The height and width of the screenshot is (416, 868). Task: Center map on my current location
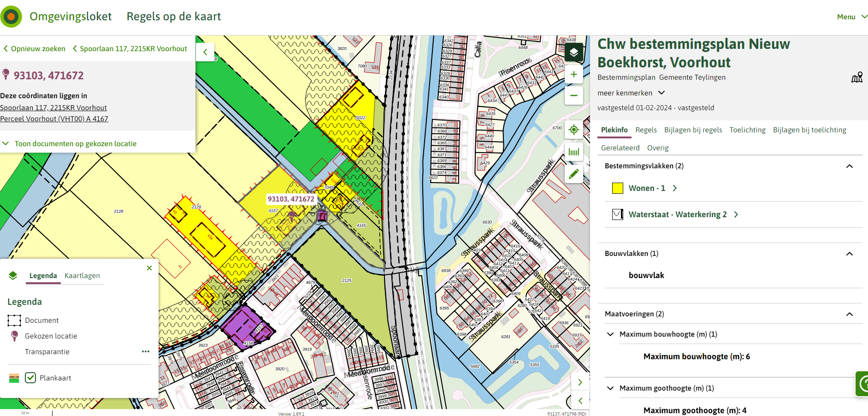[573, 130]
